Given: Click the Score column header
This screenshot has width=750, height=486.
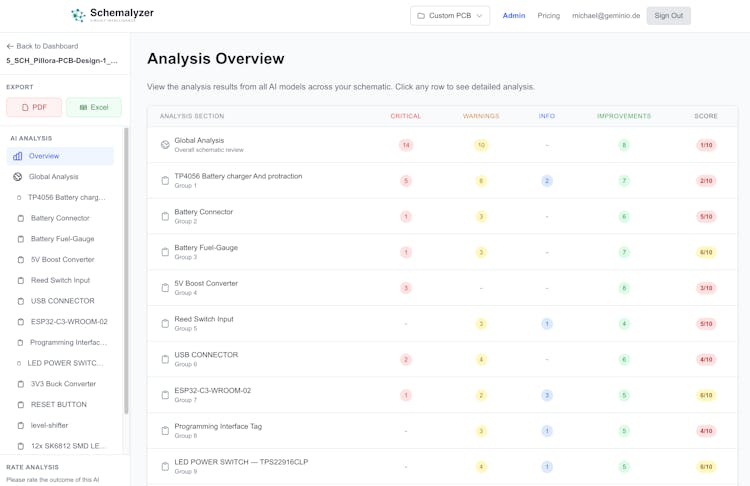Looking at the screenshot, I should pyautogui.click(x=706, y=116).
